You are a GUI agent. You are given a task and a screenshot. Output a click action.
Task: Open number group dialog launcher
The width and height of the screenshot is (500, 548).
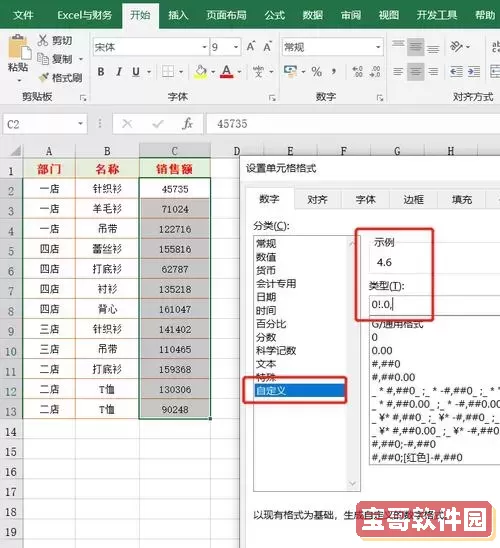[x=380, y=98]
